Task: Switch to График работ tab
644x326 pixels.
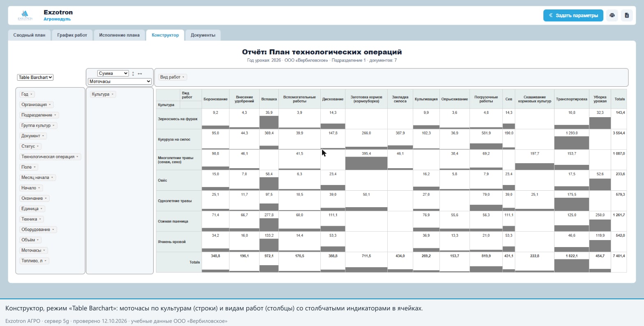Action: [x=72, y=35]
